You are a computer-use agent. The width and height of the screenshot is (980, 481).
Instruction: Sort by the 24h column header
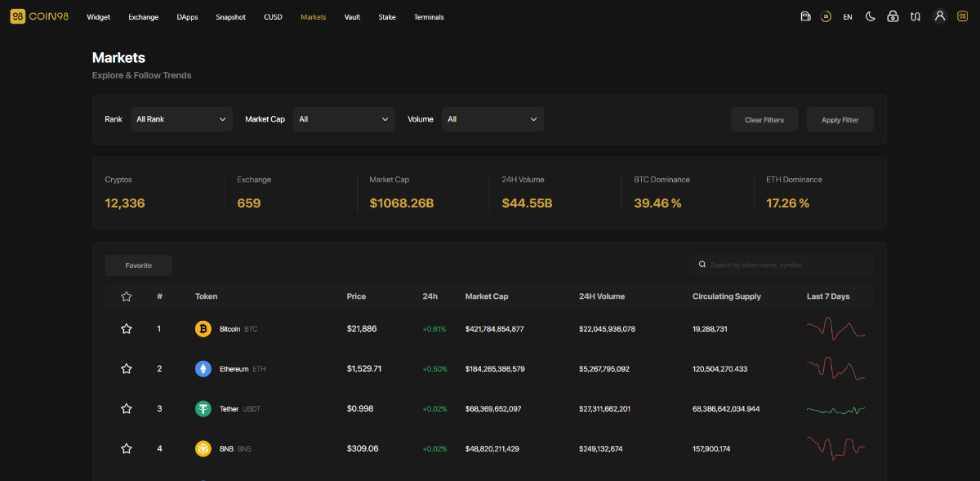pyautogui.click(x=430, y=296)
